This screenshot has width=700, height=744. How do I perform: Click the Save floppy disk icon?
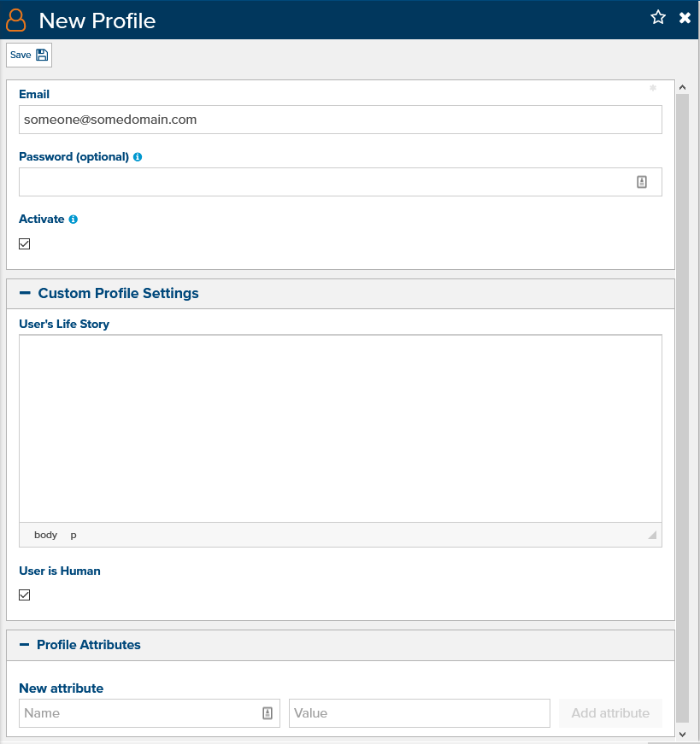point(42,55)
